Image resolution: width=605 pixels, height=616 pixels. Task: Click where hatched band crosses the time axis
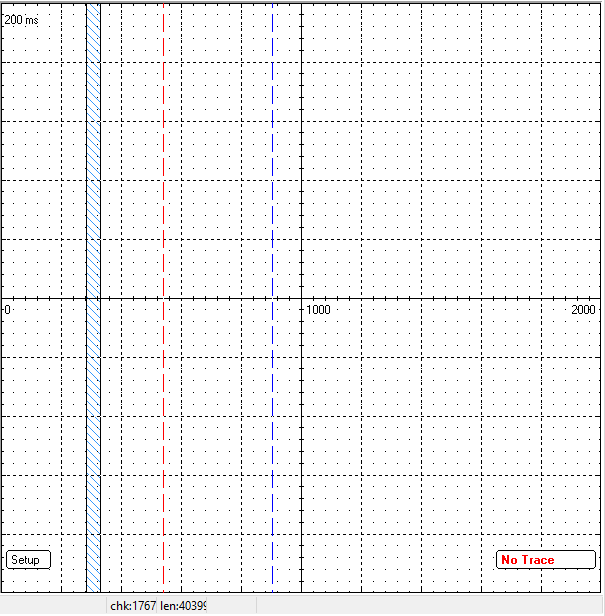tap(93, 298)
